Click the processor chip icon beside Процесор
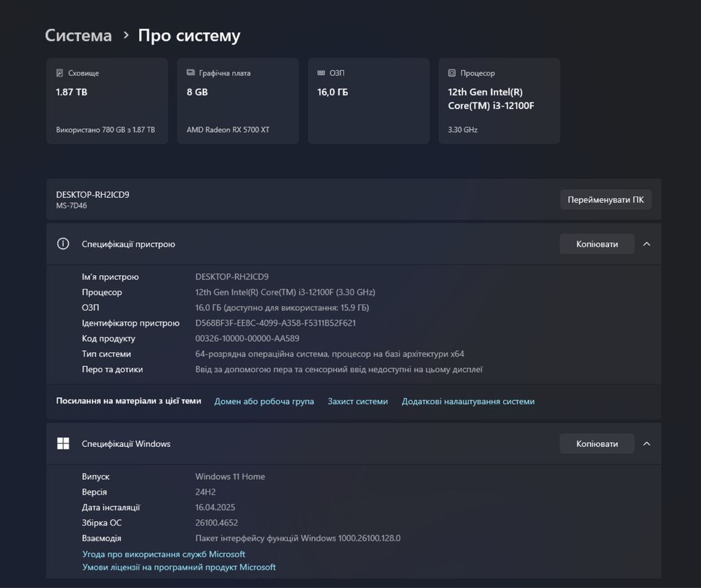This screenshot has width=701, height=588. [x=452, y=73]
